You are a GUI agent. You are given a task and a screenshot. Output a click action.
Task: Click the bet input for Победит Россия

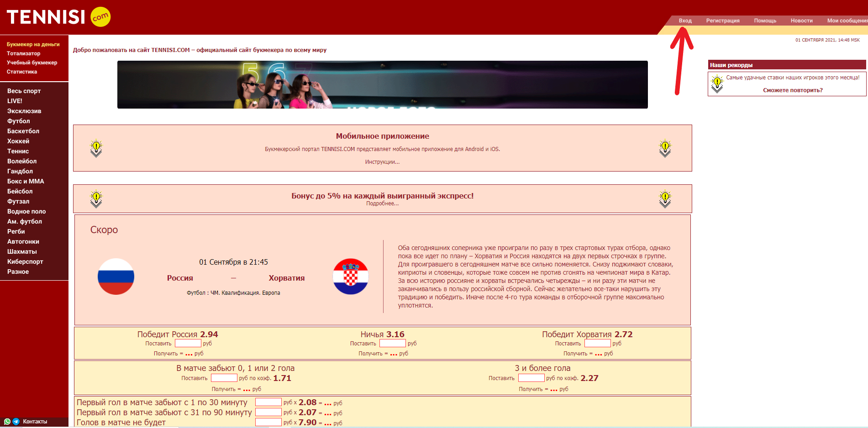188,343
